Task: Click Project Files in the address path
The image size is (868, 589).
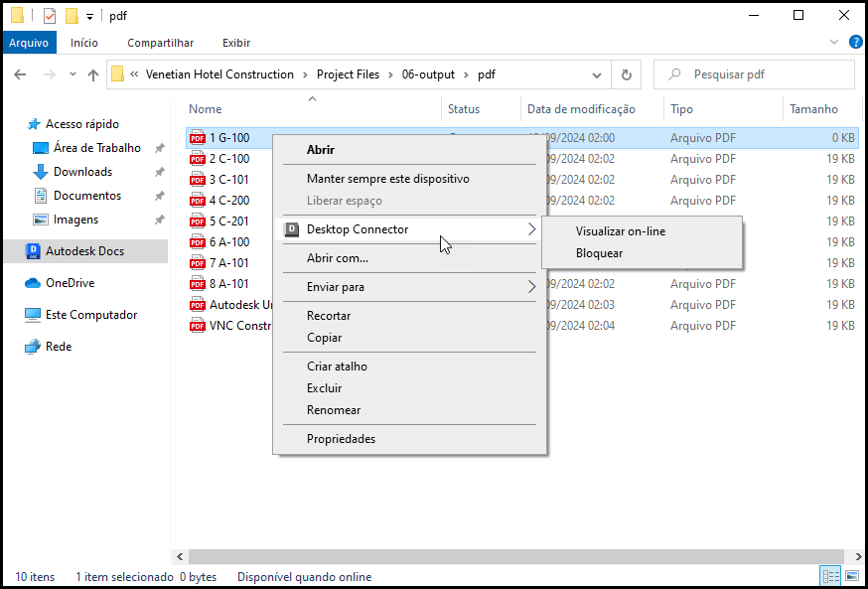Action: [348, 74]
